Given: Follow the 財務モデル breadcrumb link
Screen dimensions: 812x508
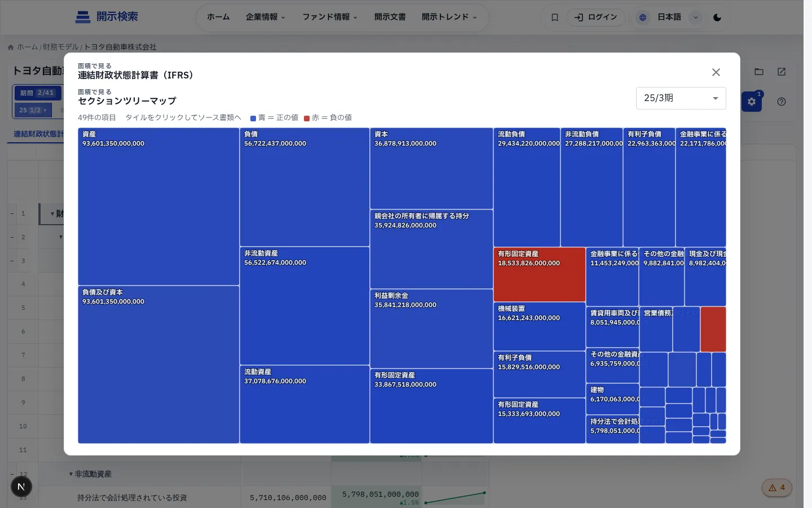Looking at the screenshot, I should tap(61, 47).
